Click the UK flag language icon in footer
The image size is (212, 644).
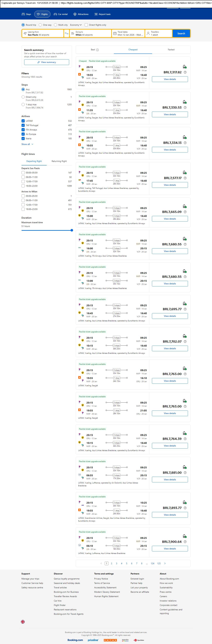[23, 622]
